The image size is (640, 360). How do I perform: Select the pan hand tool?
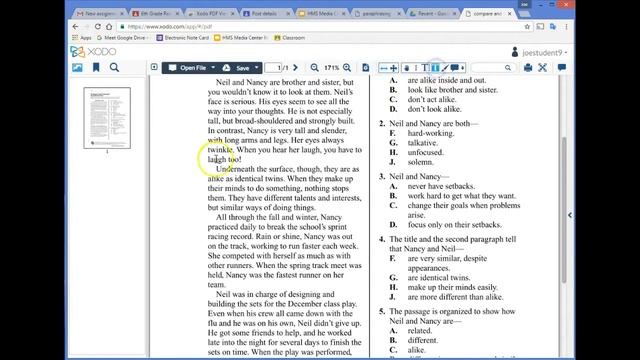tap(407, 68)
